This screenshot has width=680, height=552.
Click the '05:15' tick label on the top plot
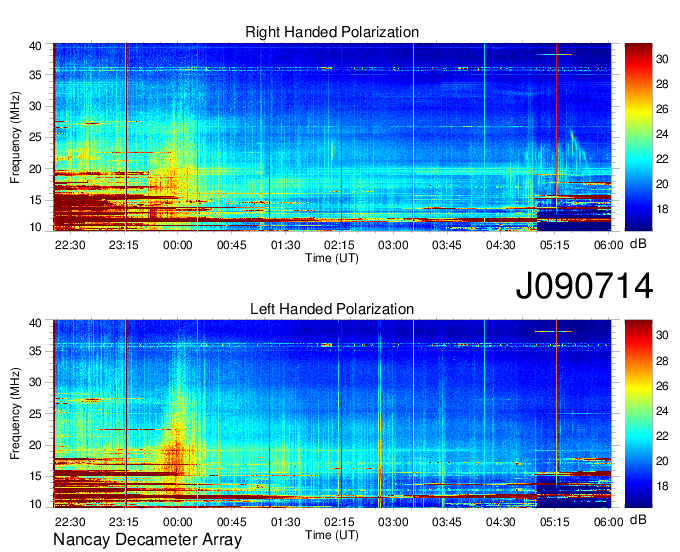[554, 245]
